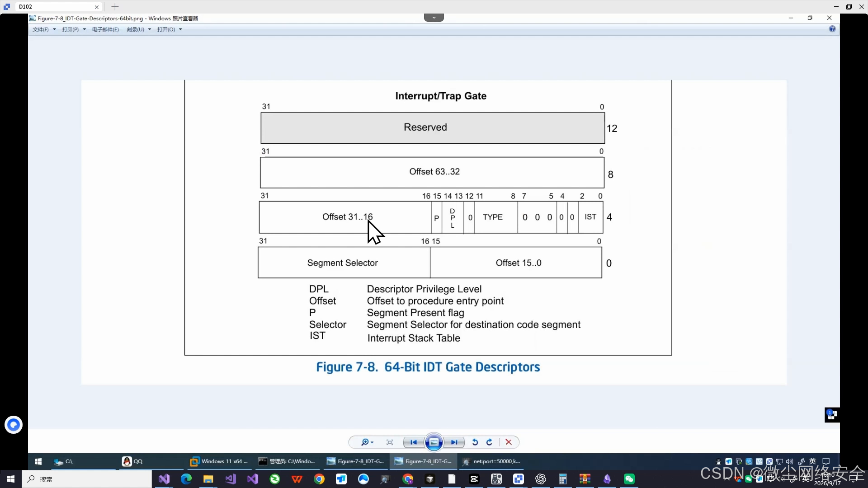Go to the previous picture
868x488 pixels.
[413, 442]
